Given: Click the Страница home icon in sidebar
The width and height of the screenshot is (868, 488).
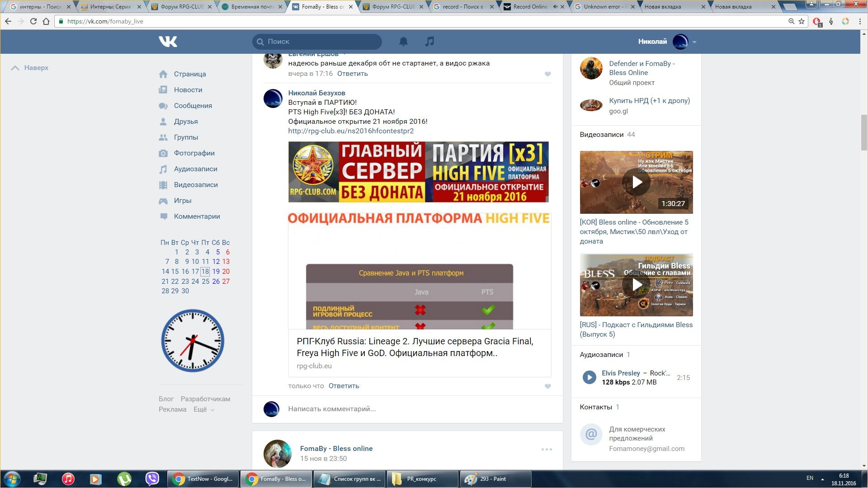Looking at the screenshot, I should [x=163, y=74].
